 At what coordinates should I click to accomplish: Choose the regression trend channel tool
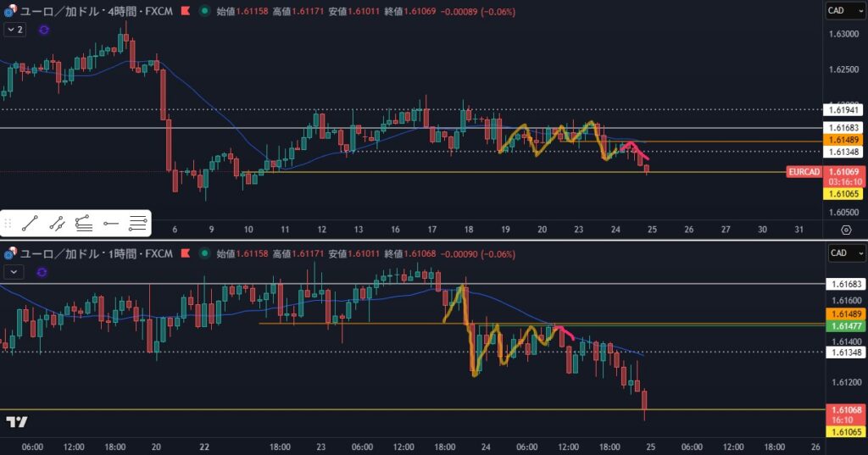click(83, 224)
